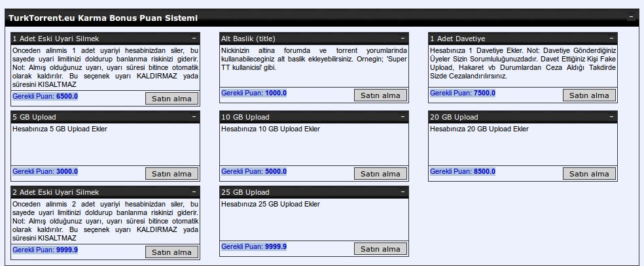The image size is (644, 266).
Task: Click the text Hesabınıza 10 GB Upload Ekler
Action: 271,129
